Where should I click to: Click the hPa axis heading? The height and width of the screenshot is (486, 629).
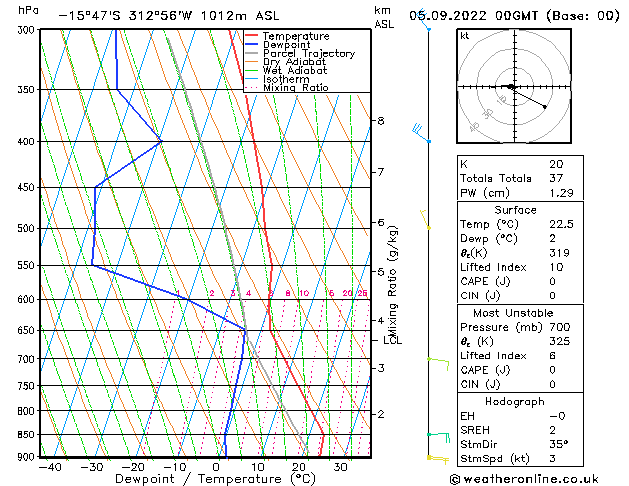point(28,10)
